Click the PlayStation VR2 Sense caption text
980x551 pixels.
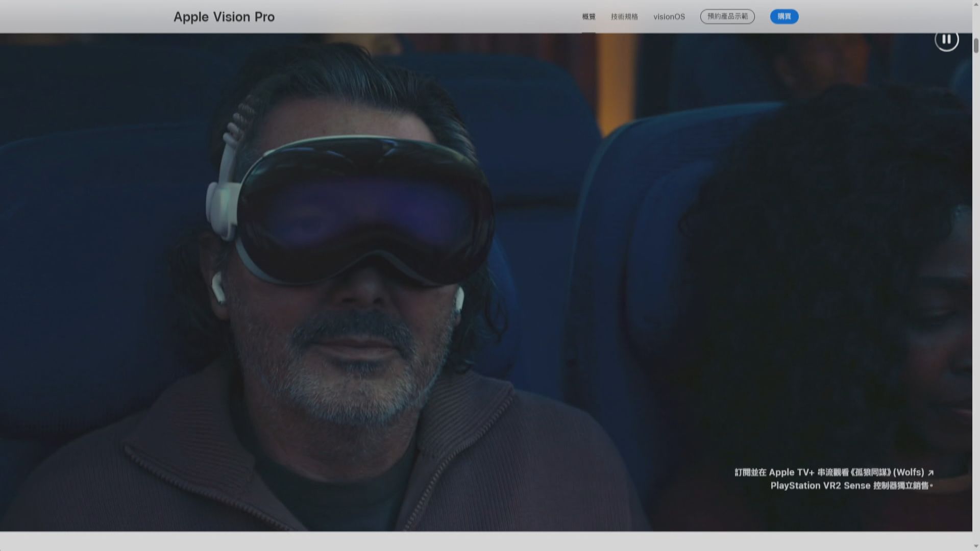(851, 486)
